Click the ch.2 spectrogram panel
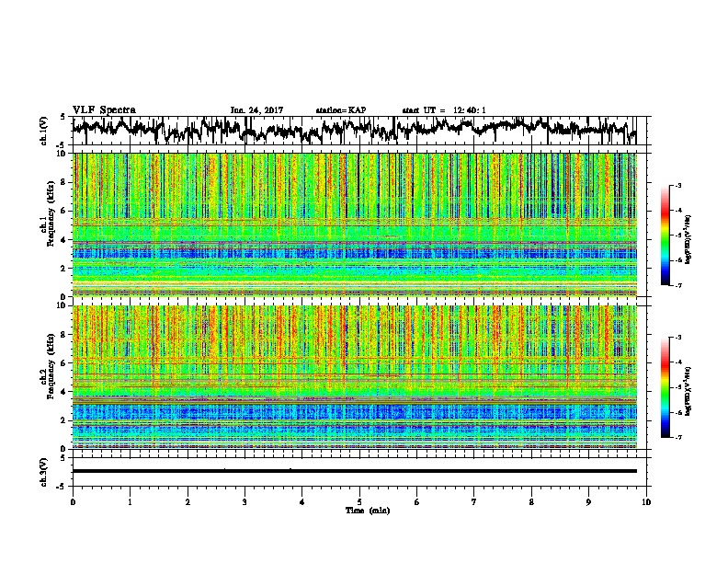The height and width of the screenshot is (563, 728). click(x=355, y=377)
